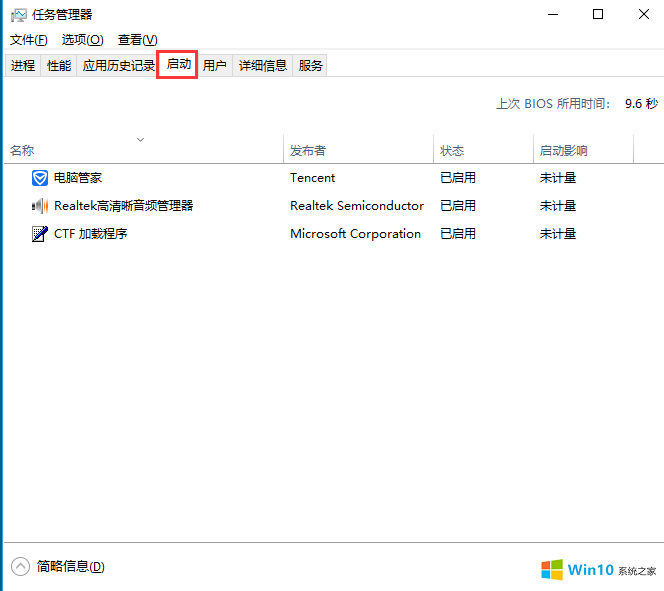Click 未计量 impact in the CTF row
This screenshot has width=664, height=591.
pos(558,234)
